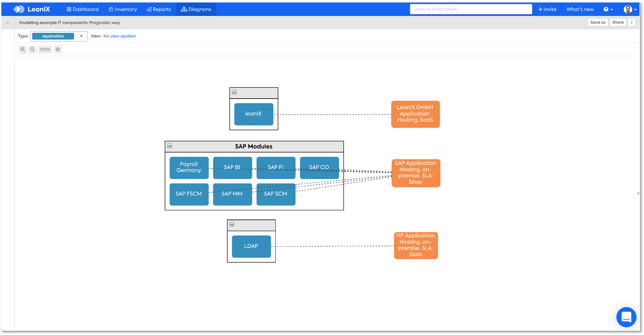This screenshot has width=644, height=335.
Task: Select the Payroll Germany application box
Action: click(x=189, y=167)
